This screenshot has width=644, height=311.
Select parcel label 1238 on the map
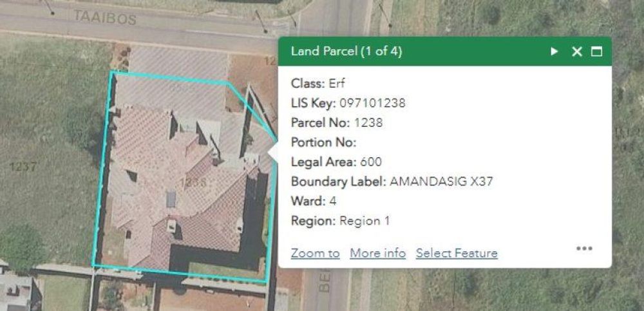click(193, 182)
